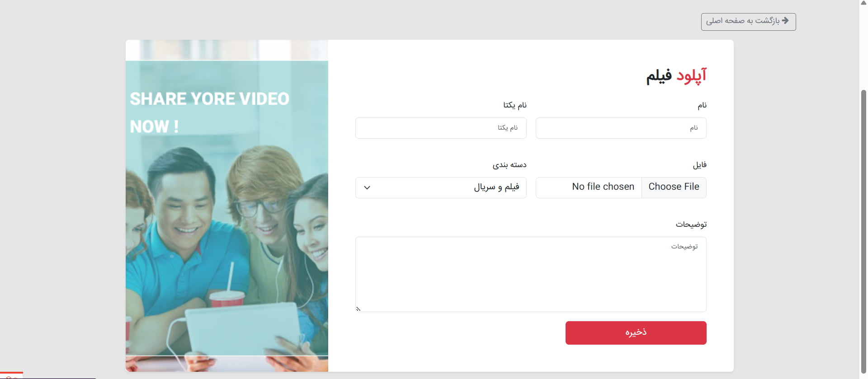868x379 pixels.
Task: Click the textarea resize handle corner
Action: (358, 309)
